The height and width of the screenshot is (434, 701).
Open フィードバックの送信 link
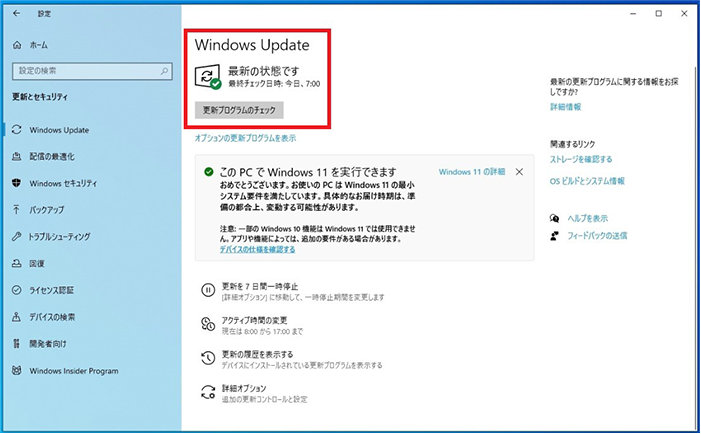pos(597,236)
